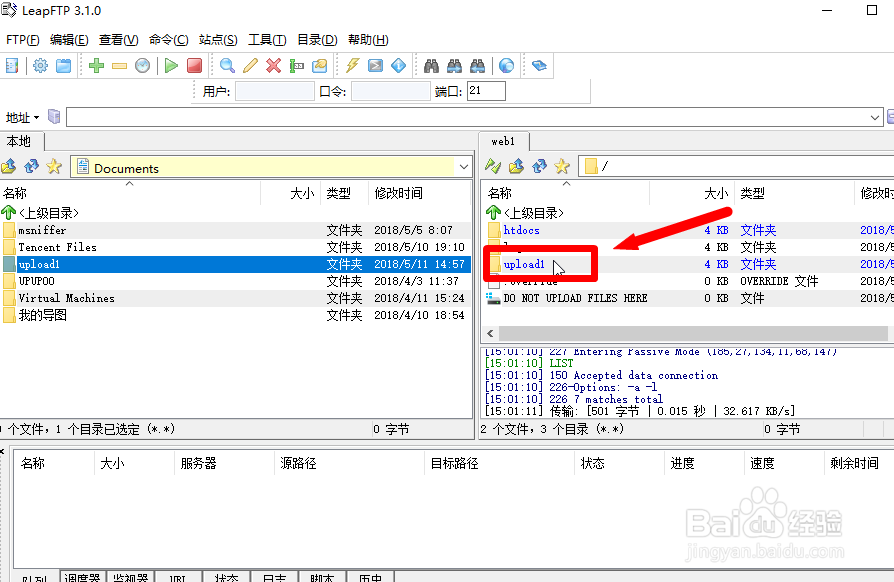Delete selected item with the red X icon
This screenshot has height=582, width=894.
tap(271, 65)
